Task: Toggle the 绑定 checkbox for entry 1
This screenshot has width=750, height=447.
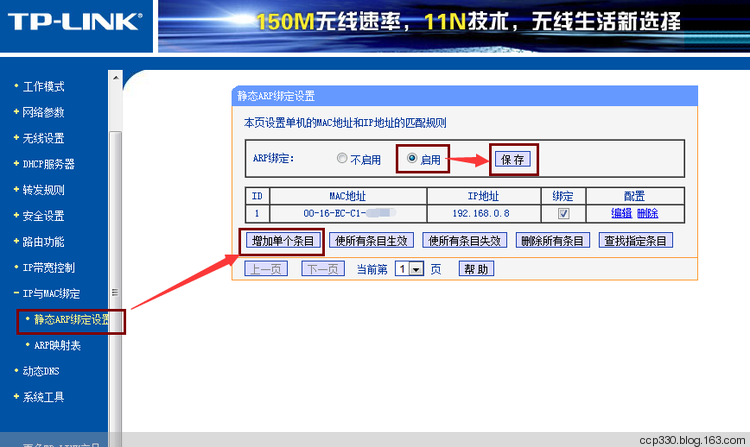Action: click(x=563, y=213)
